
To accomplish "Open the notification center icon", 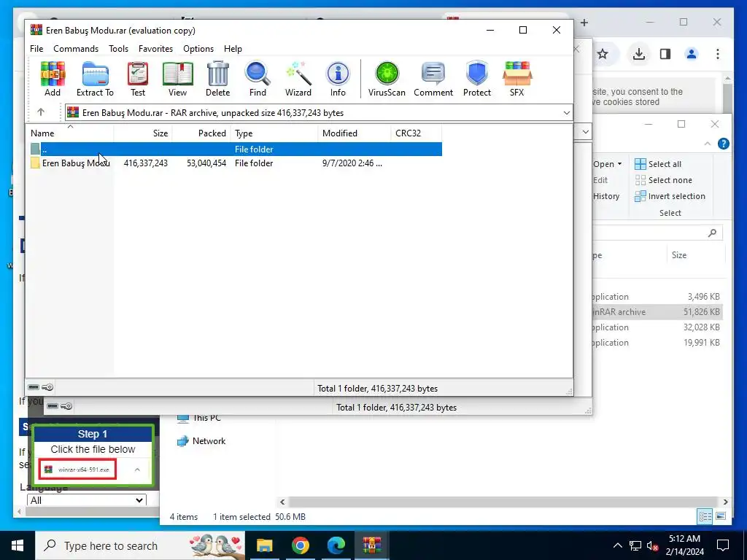I will click(723, 545).
